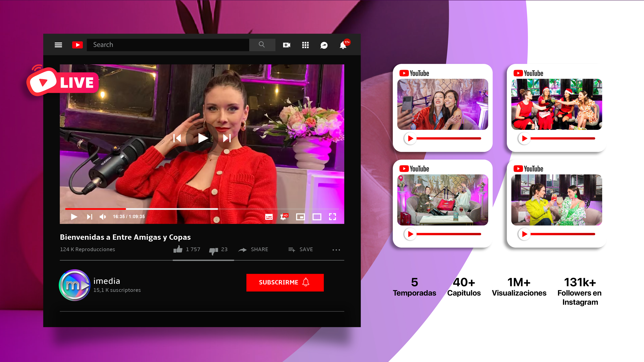Skip to next video with center overlay control
The image size is (644, 362).
227,138
